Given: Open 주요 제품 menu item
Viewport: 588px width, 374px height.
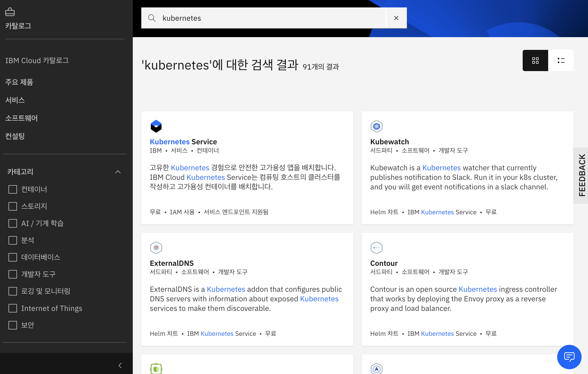Looking at the screenshot, I should [19, 82].
